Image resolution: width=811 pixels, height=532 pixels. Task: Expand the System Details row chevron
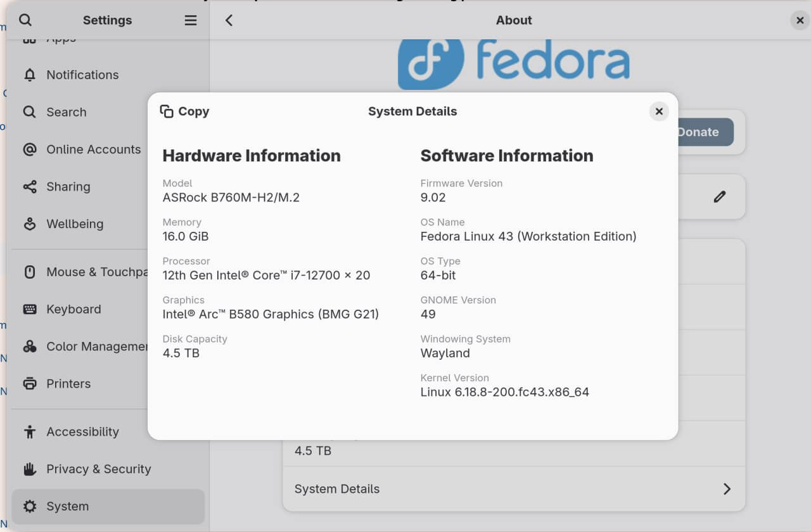pos(727,489)
